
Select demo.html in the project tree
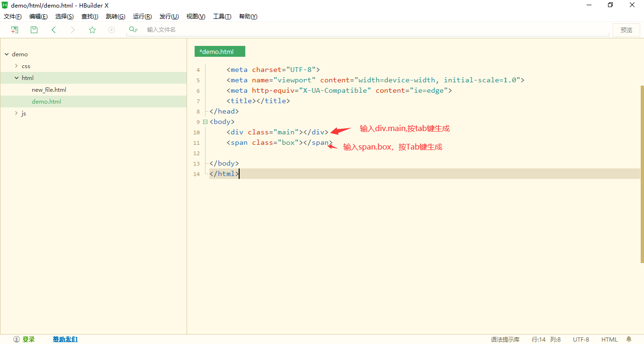point(46,102)
